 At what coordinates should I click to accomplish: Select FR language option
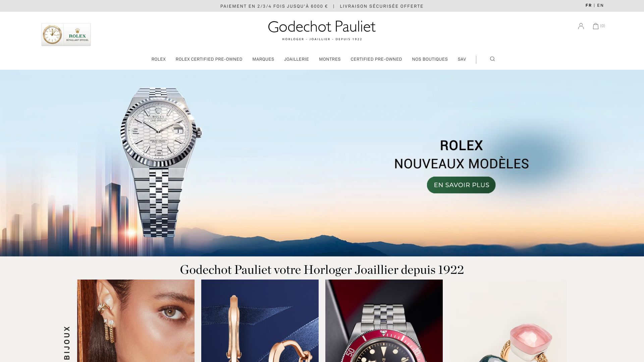pos(589,5)
